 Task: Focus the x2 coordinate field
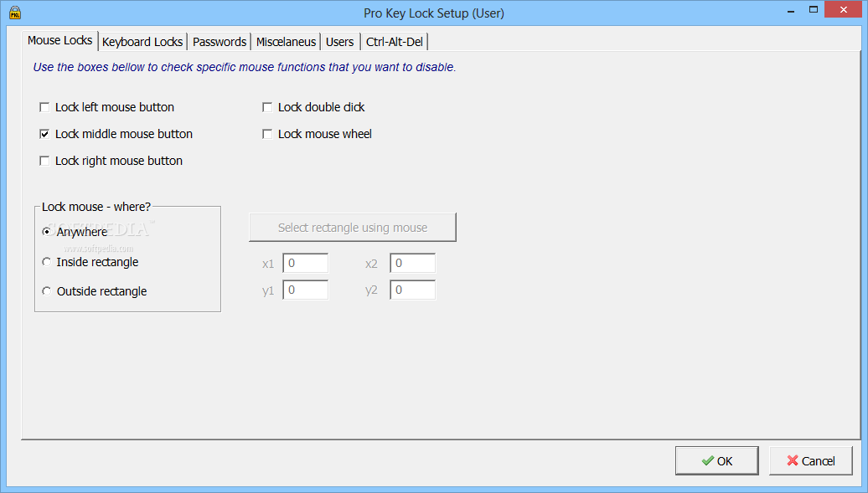tap(413, 264)
